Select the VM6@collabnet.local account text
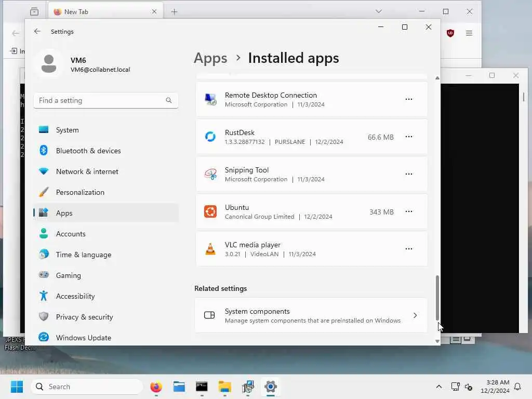 click(100, 70)
